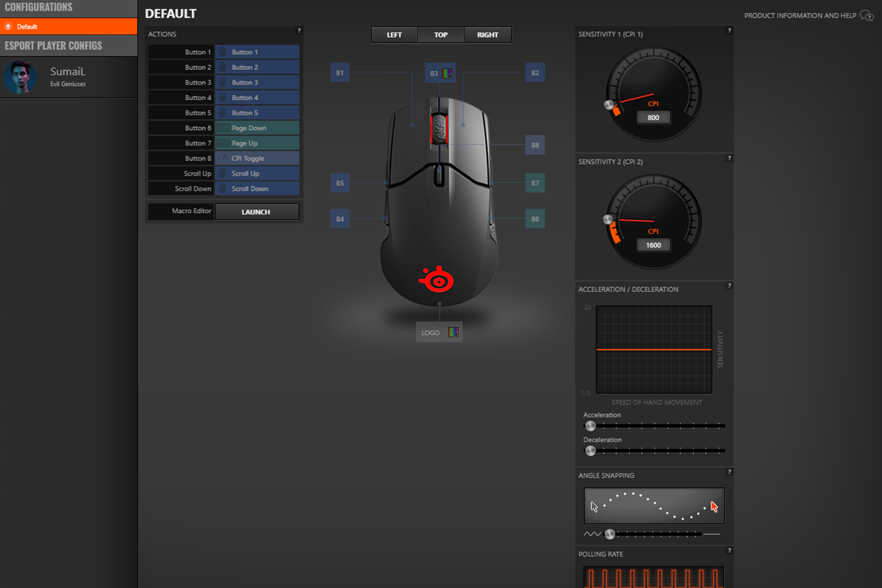Viewport: 882px width, 588px height.
Task: Open Button 8 CPI Toggle action dropdown
Action: coord(257,158)
